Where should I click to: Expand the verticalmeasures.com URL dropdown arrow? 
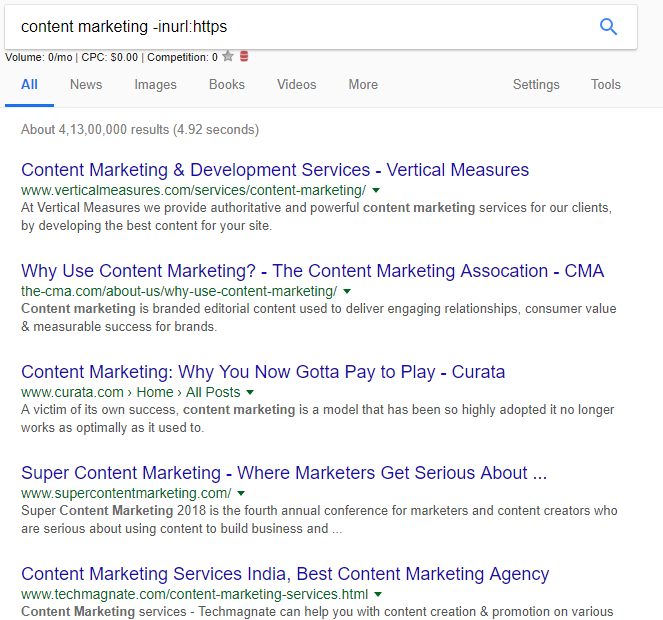point(376,190)
